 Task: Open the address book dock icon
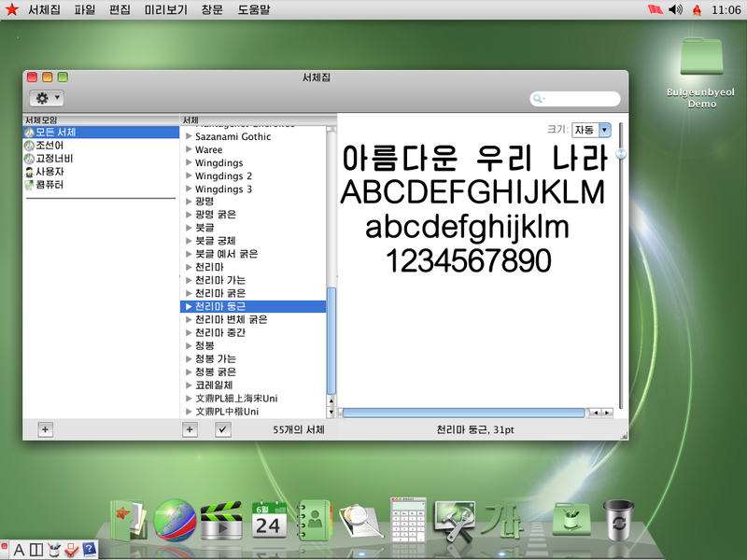tap(316, 521)
